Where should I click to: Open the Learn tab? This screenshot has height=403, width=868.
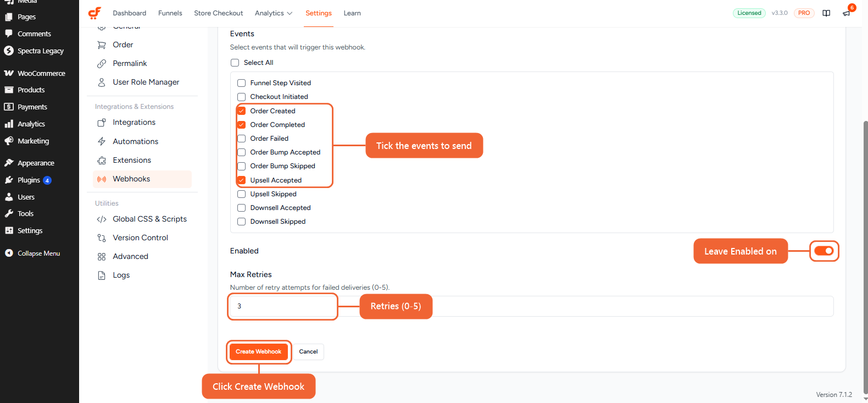352,13
